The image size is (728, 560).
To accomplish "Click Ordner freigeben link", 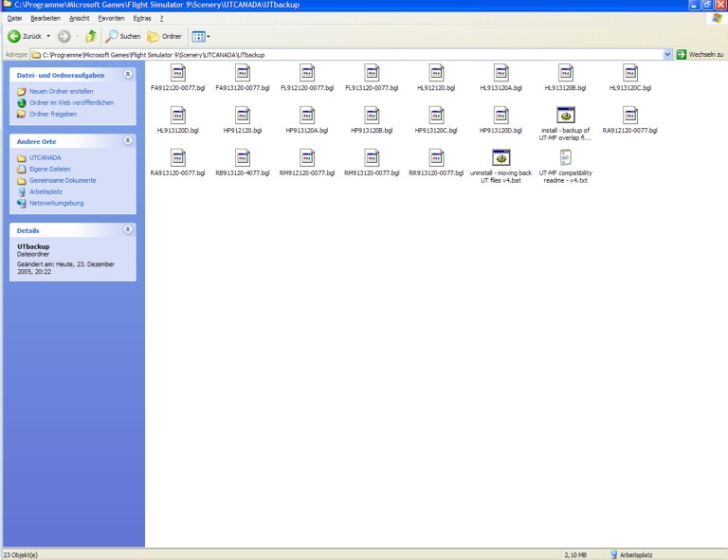I will coord(53,114).
